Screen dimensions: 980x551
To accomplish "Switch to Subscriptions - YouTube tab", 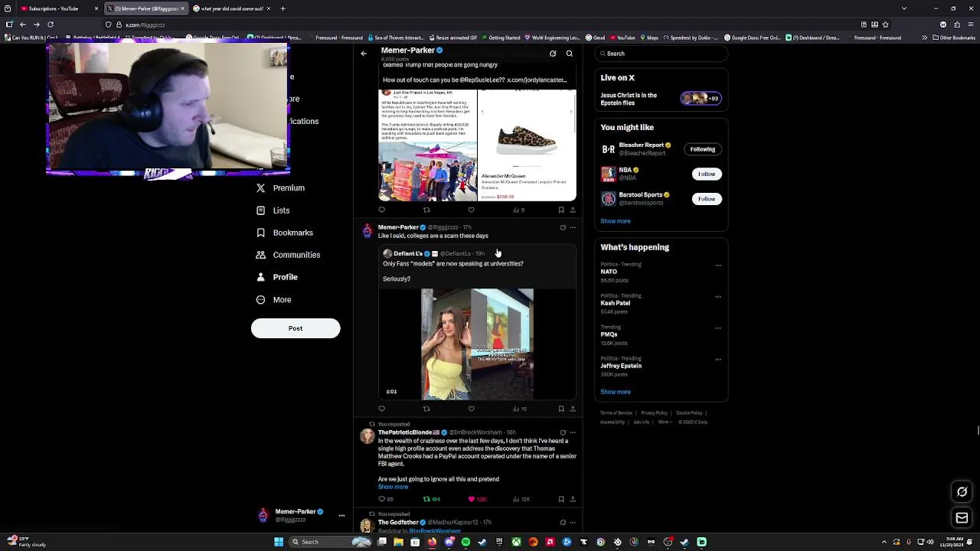I will [x=57, y=8].
